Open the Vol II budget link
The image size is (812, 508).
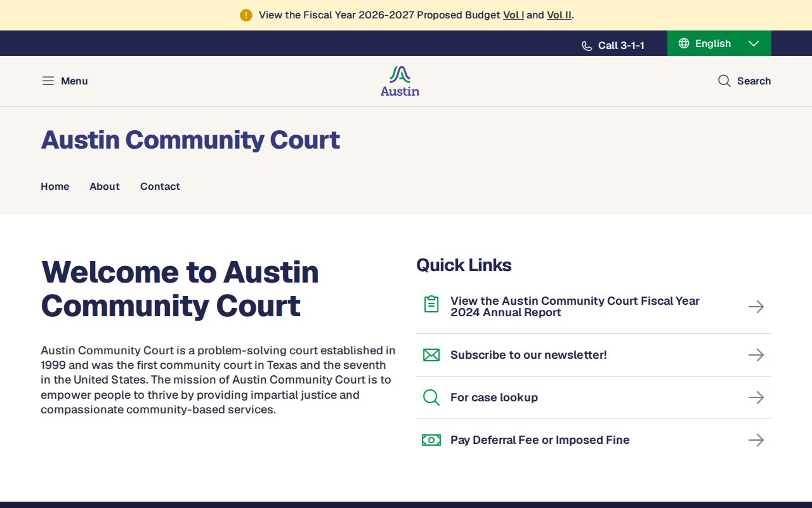point(559,15)
